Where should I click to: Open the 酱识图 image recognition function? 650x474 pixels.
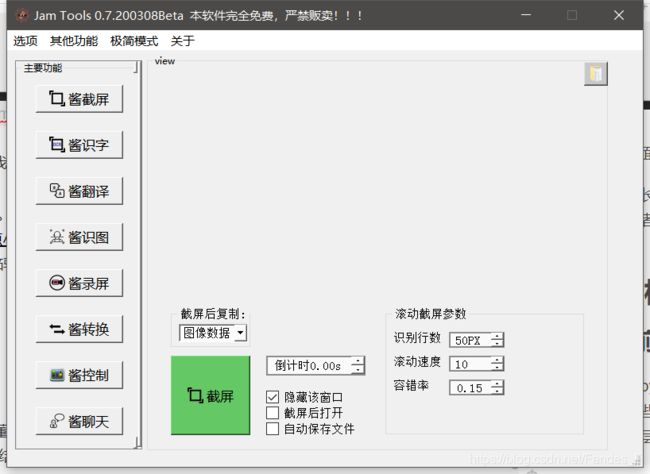point(79,237)
